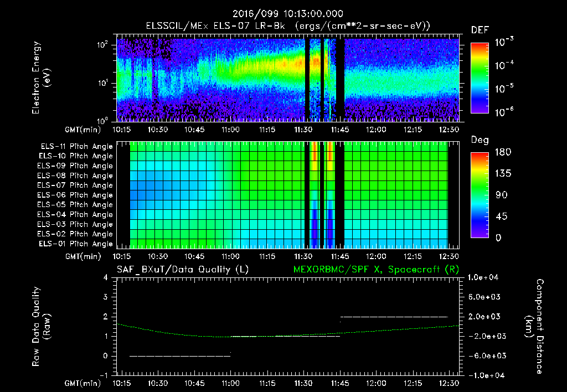Click the 10^2 energy axis tick label
The height and width of the screenshot is (392, 567).
click(102, 45)
